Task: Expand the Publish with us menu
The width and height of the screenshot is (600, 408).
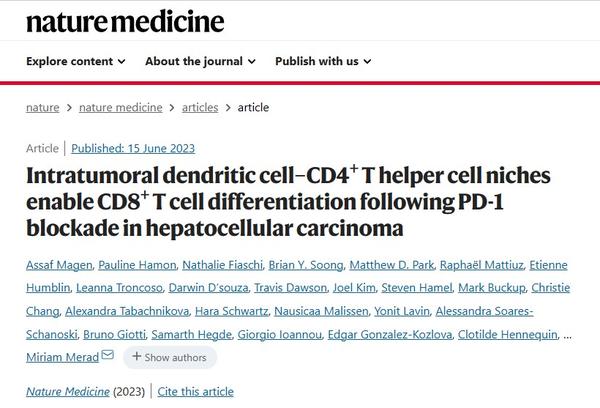Action: click(323, 61)
